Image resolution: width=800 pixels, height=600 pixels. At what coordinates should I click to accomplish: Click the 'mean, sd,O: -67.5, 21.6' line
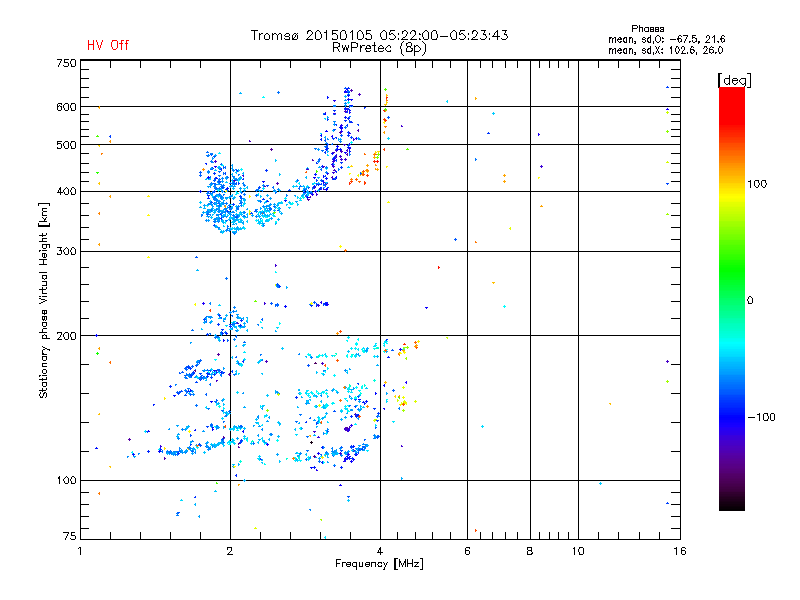click(666, 39)
